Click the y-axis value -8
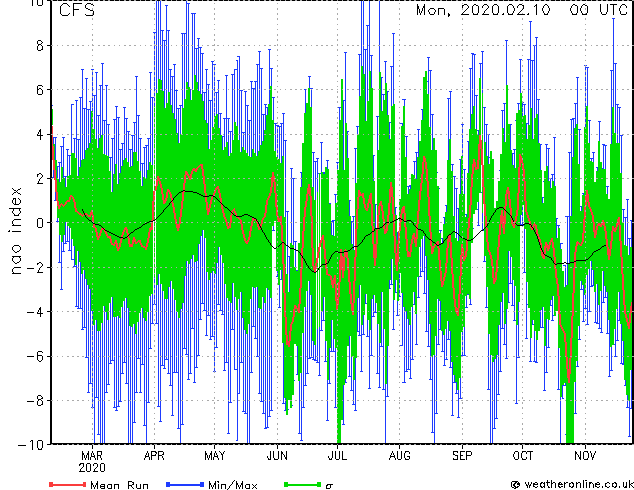This screenshot has height=490, width=634. coord(35,401)
